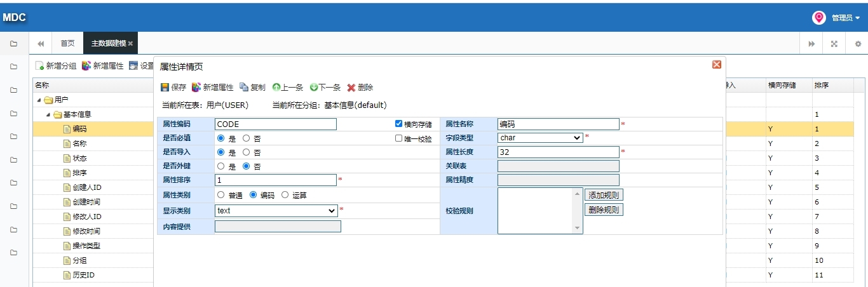Click 新增分组 in the main toolbar
868x287 pixels.
(56, 66)
